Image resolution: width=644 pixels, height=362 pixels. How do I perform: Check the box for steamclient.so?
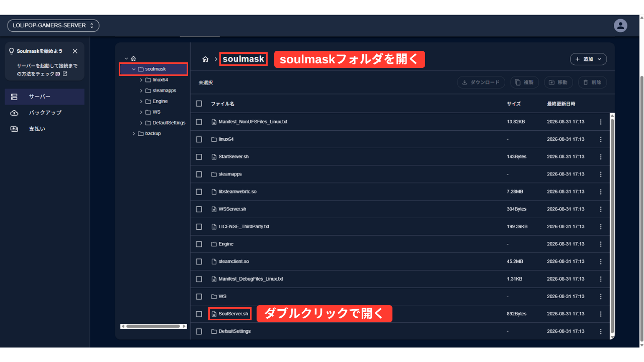pyautogui.click(x=199, y=261)
